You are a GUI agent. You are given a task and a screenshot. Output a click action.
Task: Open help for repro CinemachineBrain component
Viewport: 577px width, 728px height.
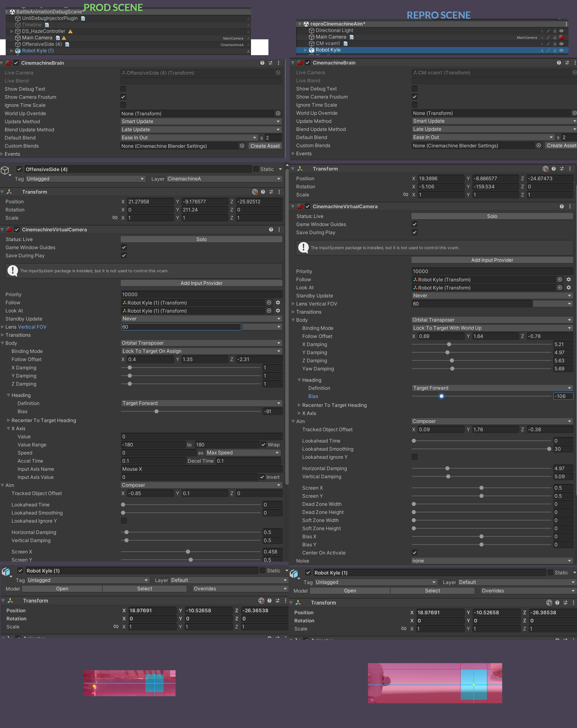559,63
